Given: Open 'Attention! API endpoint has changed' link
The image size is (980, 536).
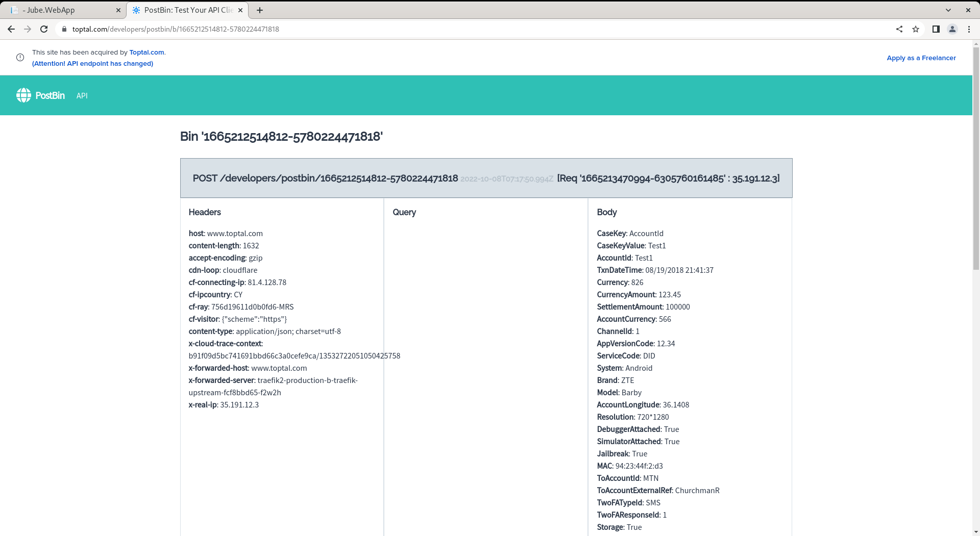Looking at the screenshot, I should (92, 63).
